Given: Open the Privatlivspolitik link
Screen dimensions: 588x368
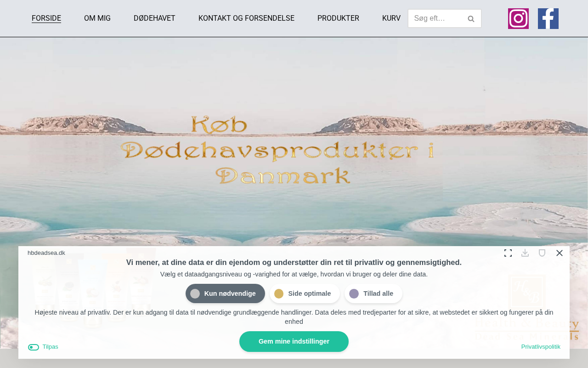Looking at the screenshot, I should [541, 347].
